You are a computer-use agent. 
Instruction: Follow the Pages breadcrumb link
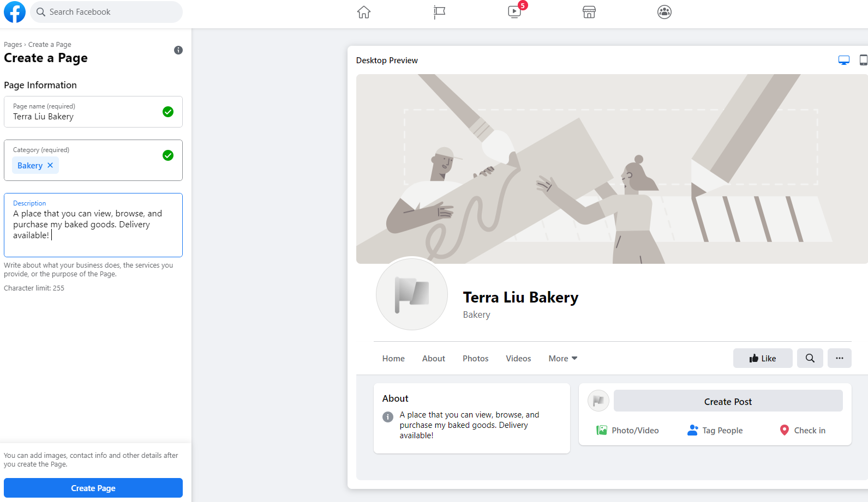13,45
